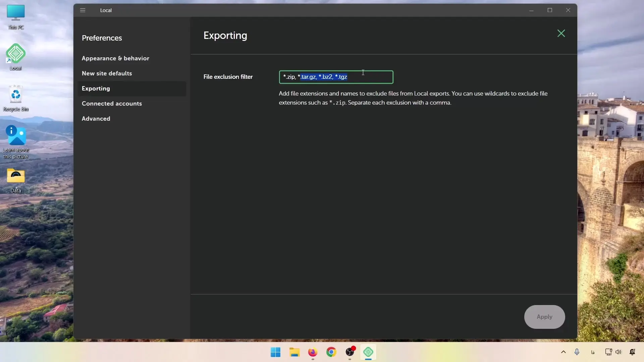Click Learn about this picture icon
Viewport: 644px width, 362px height.
click(16, 142)
